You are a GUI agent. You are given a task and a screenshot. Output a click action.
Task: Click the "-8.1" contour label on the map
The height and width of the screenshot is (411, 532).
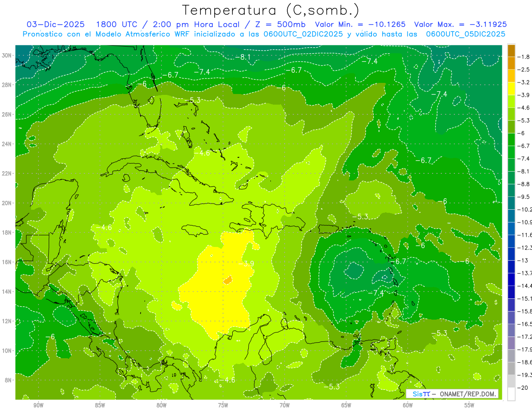coord(243,57)
